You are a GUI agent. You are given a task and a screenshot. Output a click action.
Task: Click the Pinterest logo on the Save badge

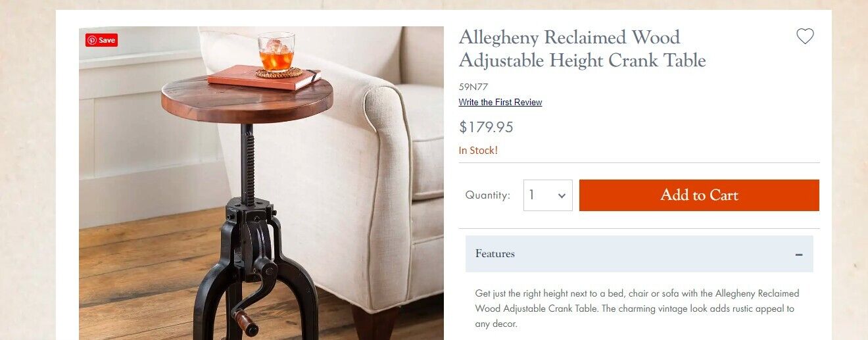pyautogui.click(x=92, y=40)
